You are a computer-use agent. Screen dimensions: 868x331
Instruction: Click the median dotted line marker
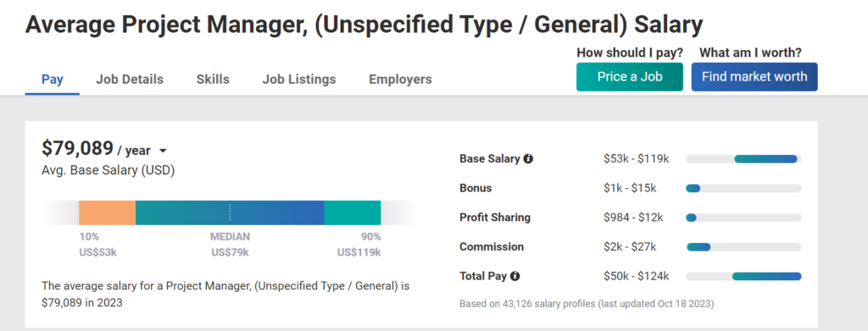pos(230,212)
